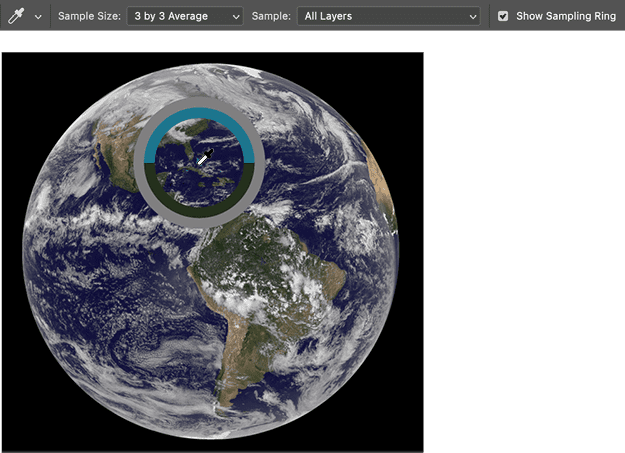Click the "Sample Size:" label text
625x453 pixels.
88,17
